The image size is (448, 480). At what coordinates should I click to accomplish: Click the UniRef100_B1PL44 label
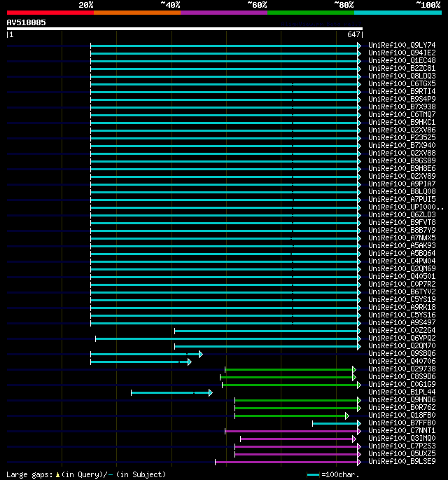402,392
